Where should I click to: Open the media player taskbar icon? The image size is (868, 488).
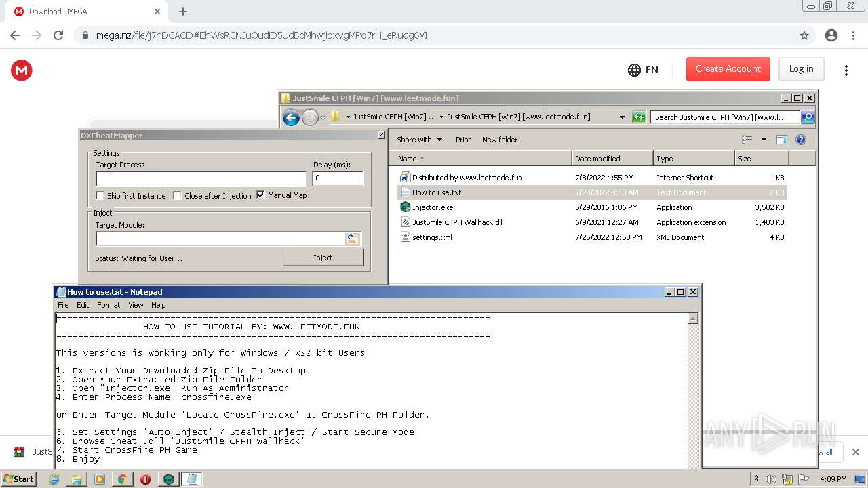[x=100, y=479]
